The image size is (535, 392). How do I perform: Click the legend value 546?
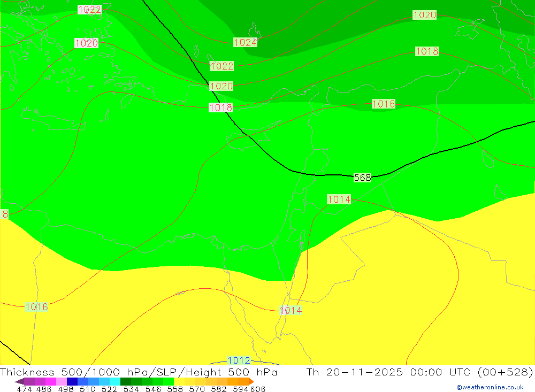click(153, 389)
